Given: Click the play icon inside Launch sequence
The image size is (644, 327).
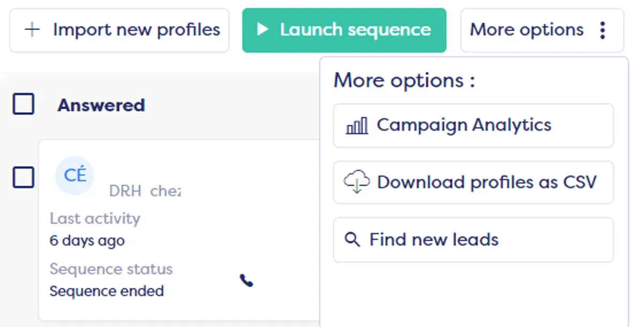Looking at the screenshot, I should (262, 30).
